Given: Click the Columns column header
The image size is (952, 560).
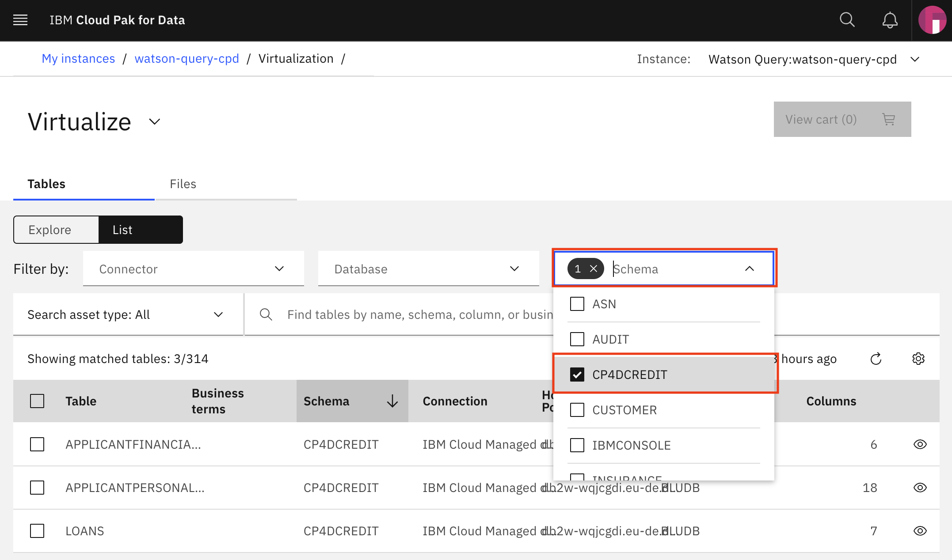Looking at the screenshot, I should [831, 401].
